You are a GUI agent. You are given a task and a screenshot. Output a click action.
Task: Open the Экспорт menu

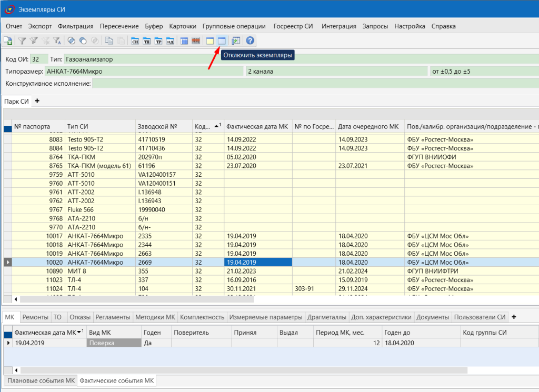pos(40,26)
